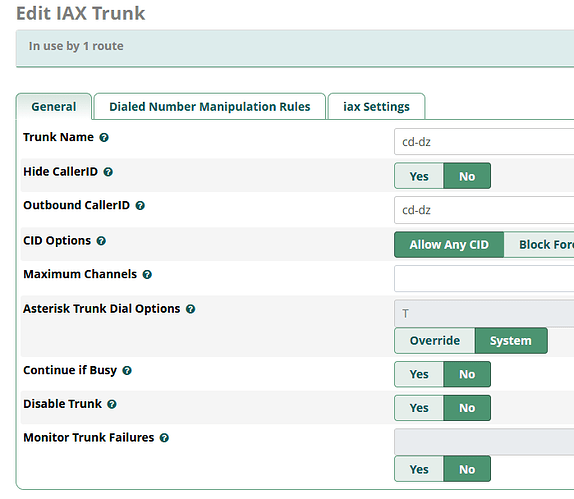This screenshot has height=499, width=574.
Task: Switch to the General tab
Action: 54,107
